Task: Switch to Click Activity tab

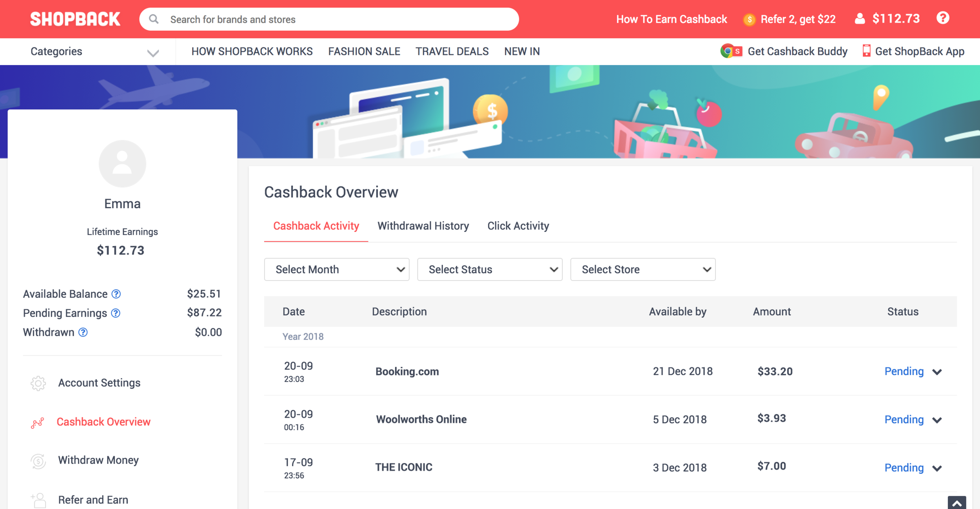Action: 518,226
